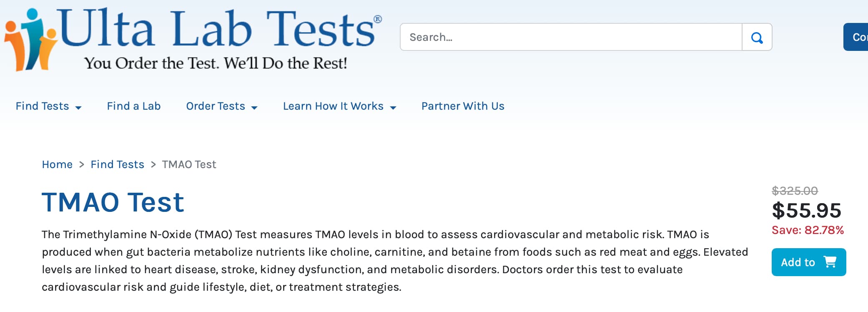
Task: Expand the Find Tests dropdown arrow
Action: (78, 108)
